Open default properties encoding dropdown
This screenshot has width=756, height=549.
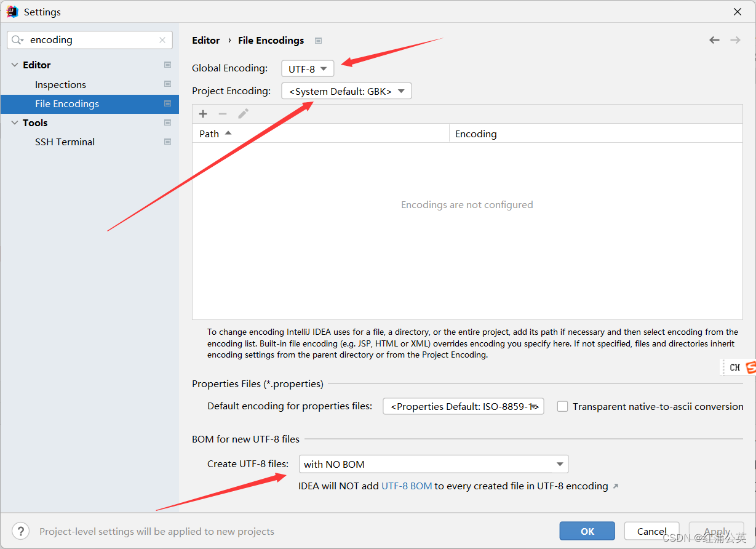[x=463, y=406]
